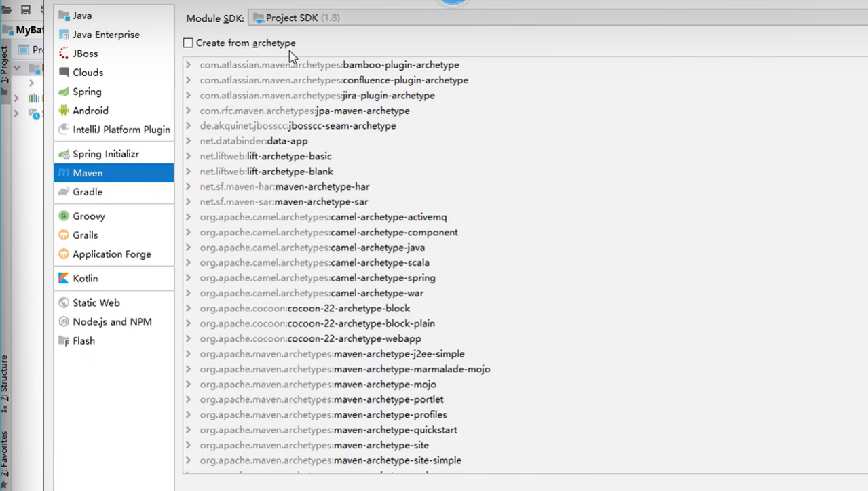Expand the camel-archetype-activemq entry

click(x=189, y=217)
